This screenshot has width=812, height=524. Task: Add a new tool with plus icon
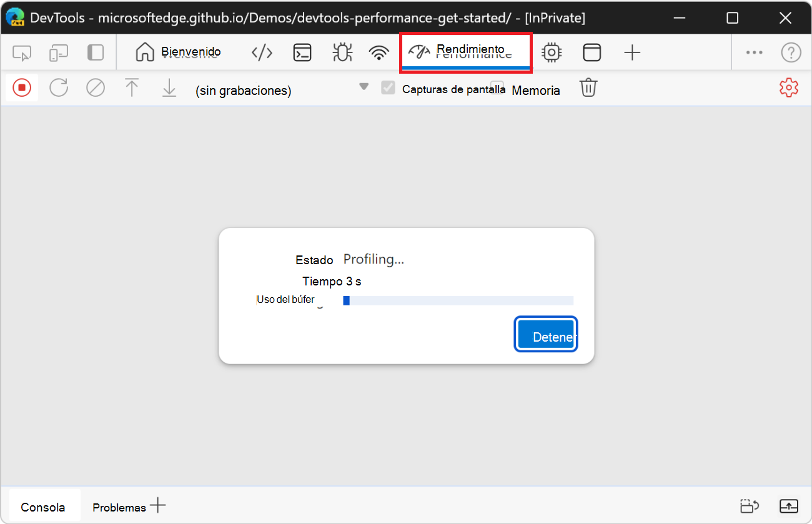[x=632, y=52]
